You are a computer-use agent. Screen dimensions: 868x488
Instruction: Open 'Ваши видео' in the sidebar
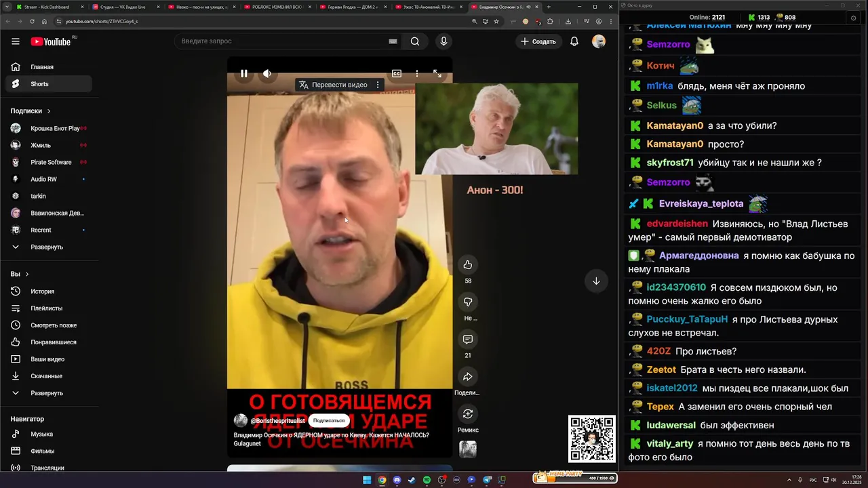pos(49,359)
